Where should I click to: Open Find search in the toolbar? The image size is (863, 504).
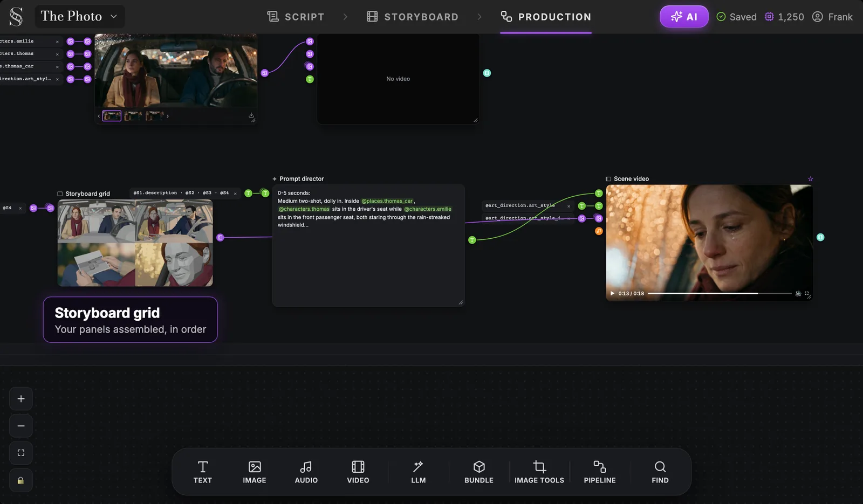(x=660, y=472)
